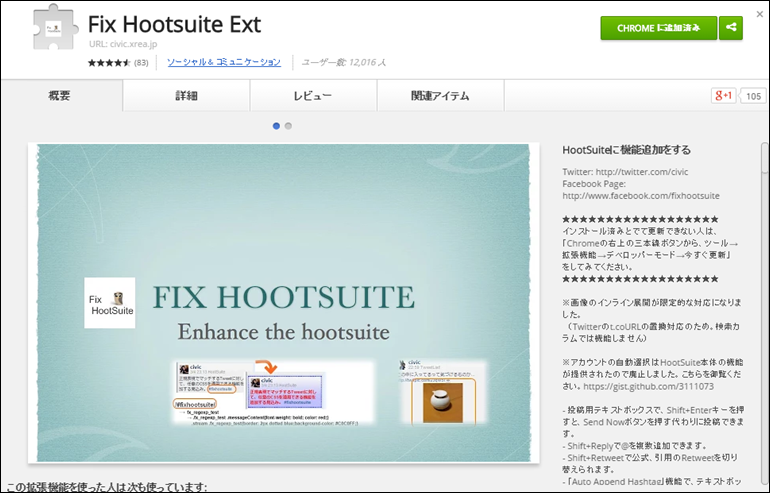Screen dimensions: 770x493
Task: Click the Twitter: http://twitter.com/civic text
Action: tap(625, 172)
